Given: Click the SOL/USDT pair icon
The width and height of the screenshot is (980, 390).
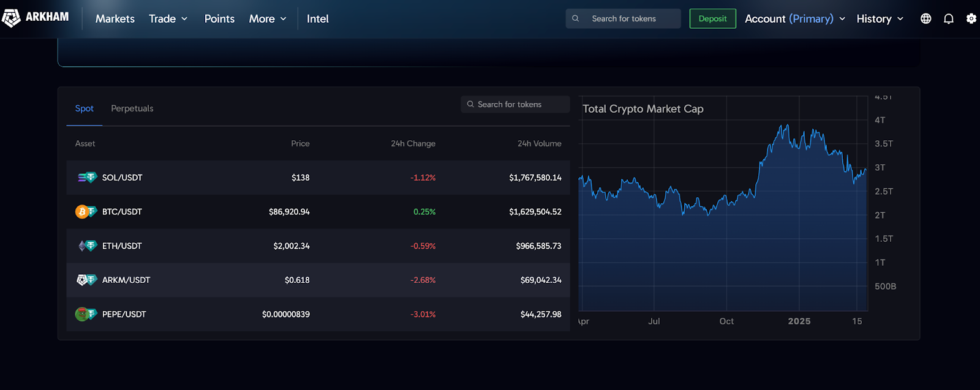Looking at the screenshot, I should click(86, 178).
